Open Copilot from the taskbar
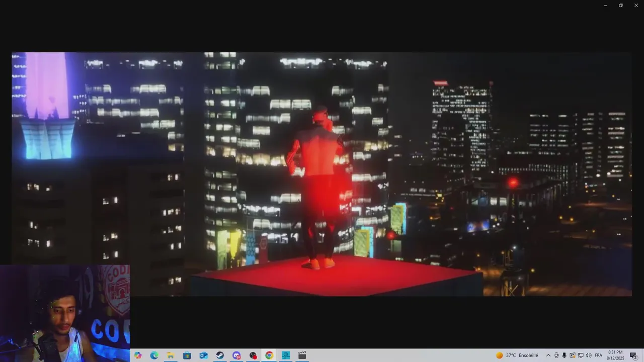Screen dimensions: 644x362 tap(138, 355)
